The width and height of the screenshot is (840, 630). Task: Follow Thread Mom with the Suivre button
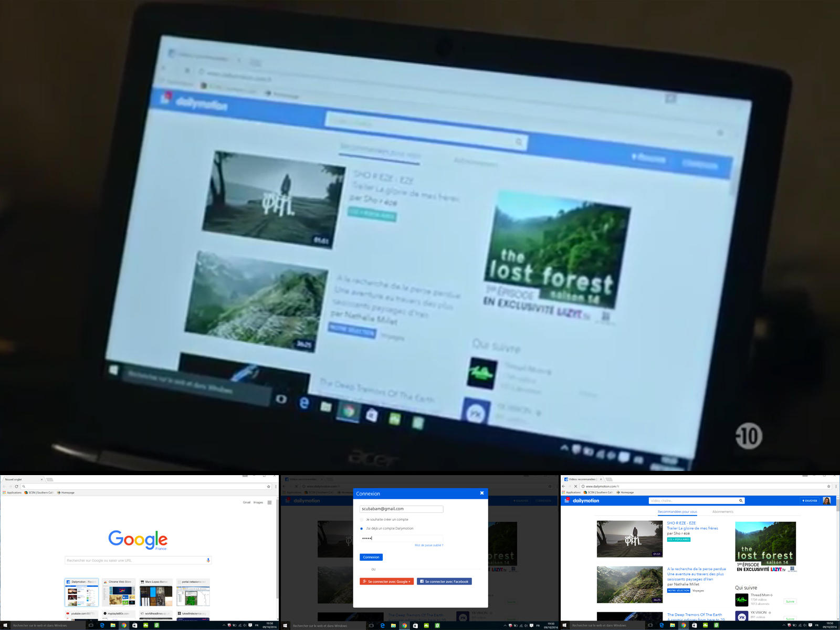click(x=790, y=601)
